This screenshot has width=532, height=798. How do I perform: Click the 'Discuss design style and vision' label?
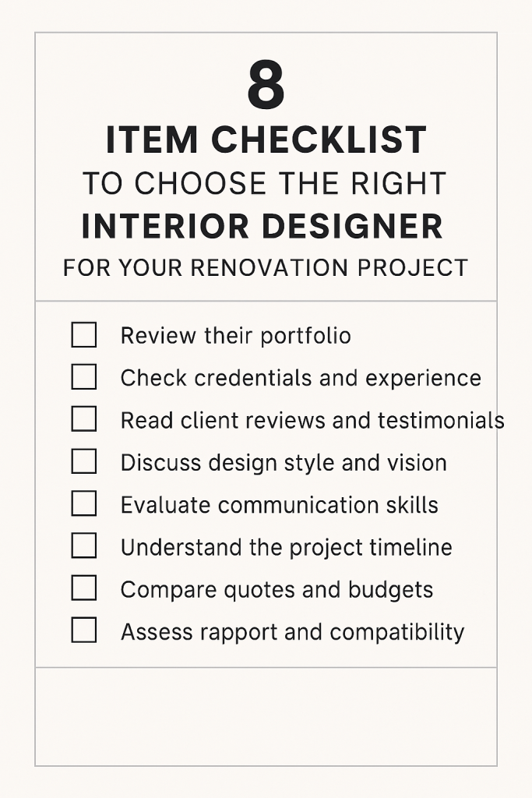[284, 464]
